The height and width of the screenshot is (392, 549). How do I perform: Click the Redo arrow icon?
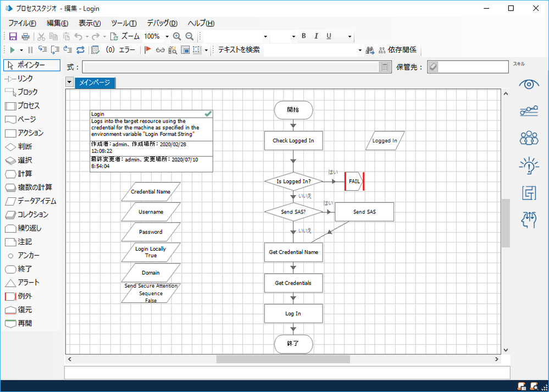point(96,36)
